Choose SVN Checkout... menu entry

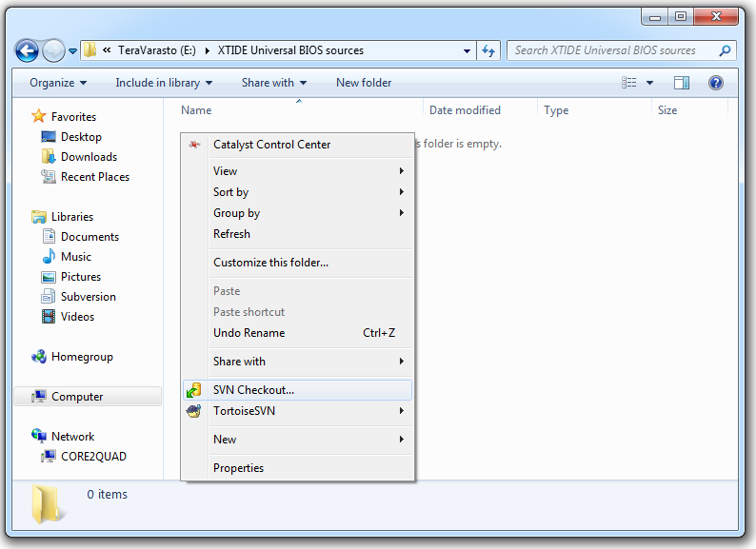298,390
